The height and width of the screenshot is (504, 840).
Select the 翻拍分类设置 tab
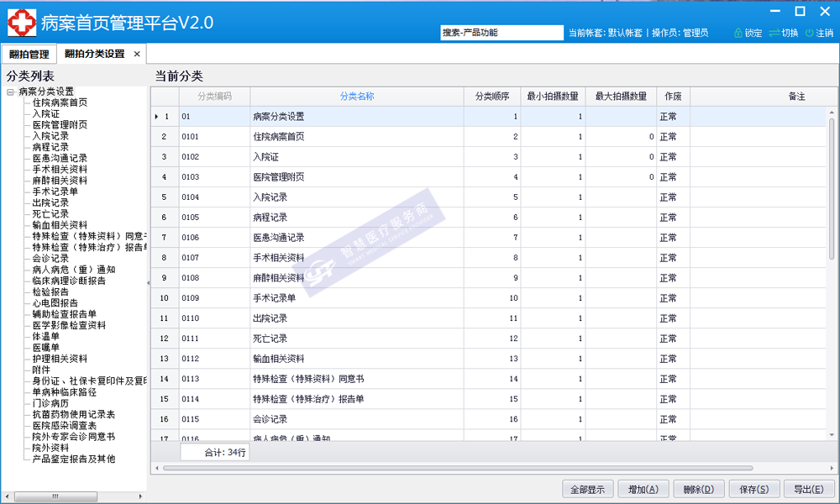[94, 54]
